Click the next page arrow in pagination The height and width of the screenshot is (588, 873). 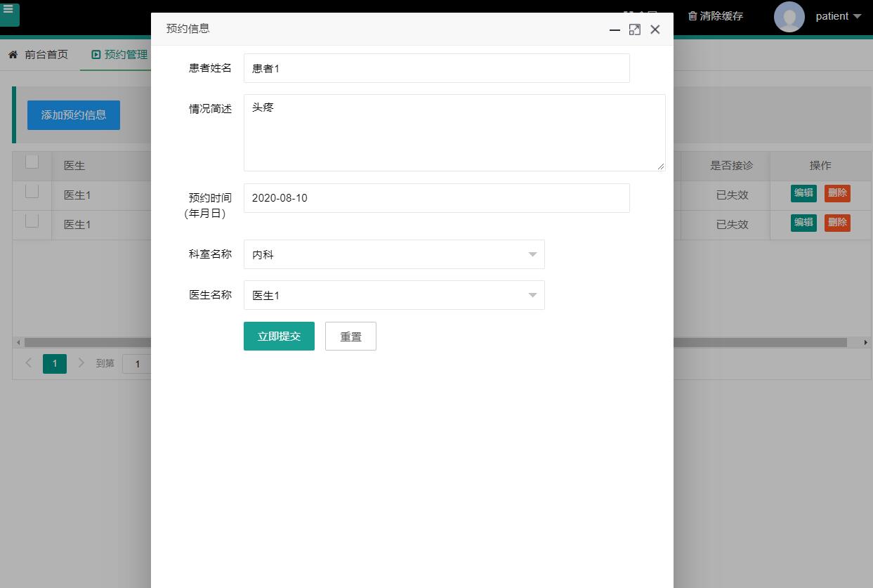point(81,363)
